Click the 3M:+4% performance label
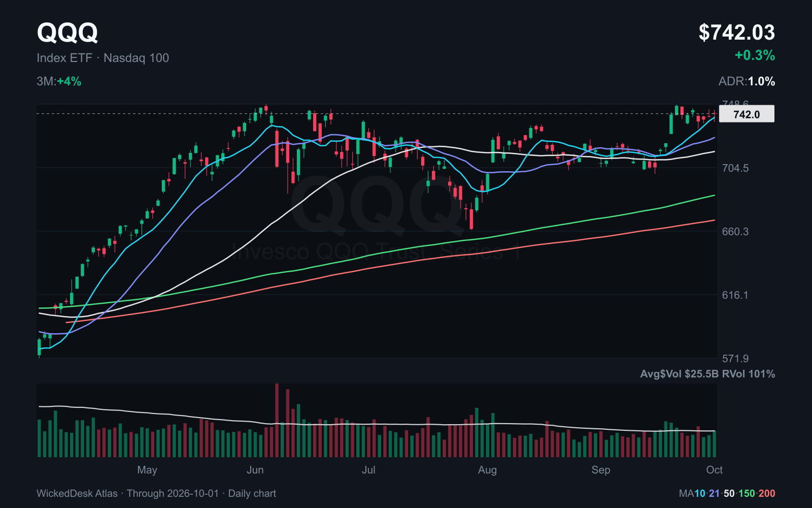812x508 pixels. pyautogui.click(x=59, y=81)
